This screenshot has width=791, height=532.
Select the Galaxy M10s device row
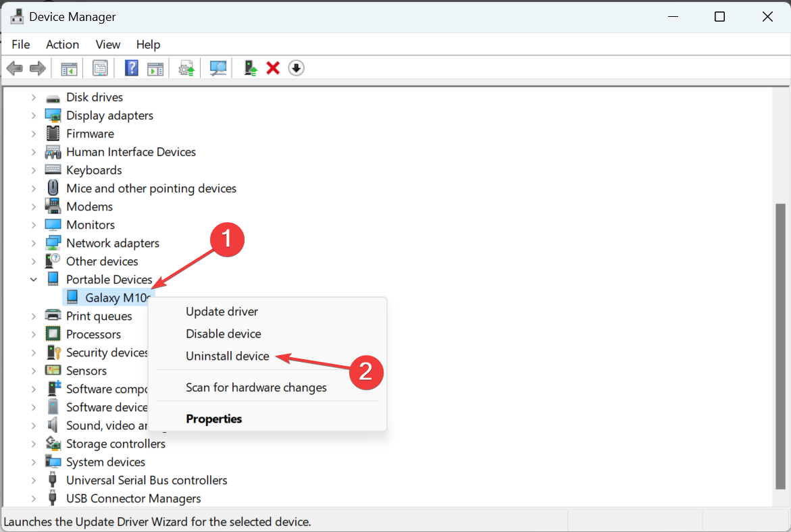click(x=109, y=298)
